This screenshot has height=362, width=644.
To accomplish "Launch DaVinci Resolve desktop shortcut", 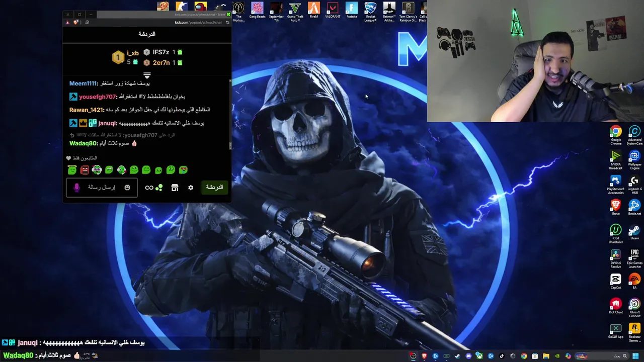I will click(616, 258).
